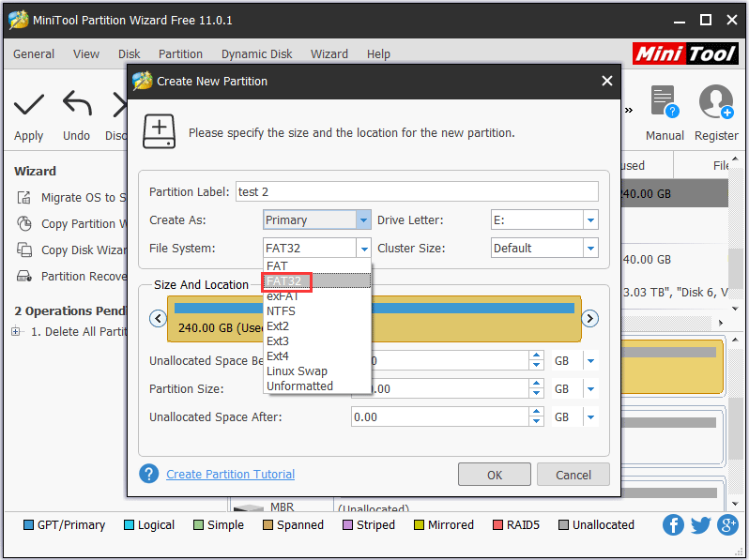749x560 pixels.
Task: Open the View menu
Action: (x=86, y=54)
